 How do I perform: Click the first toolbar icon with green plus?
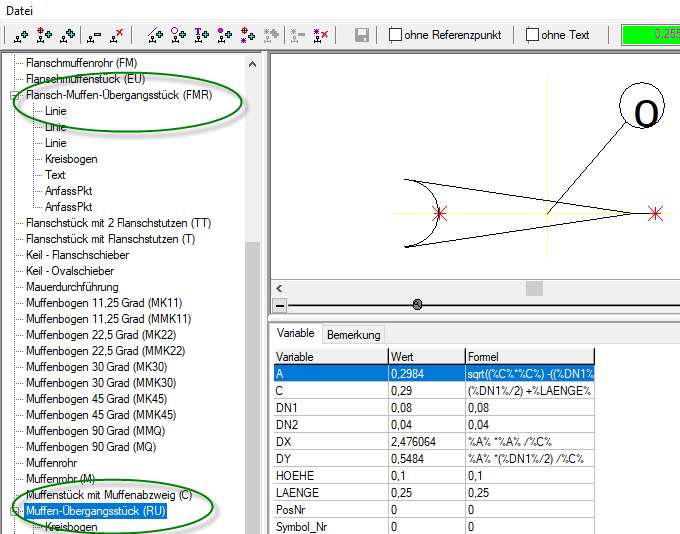pos(20,35)
